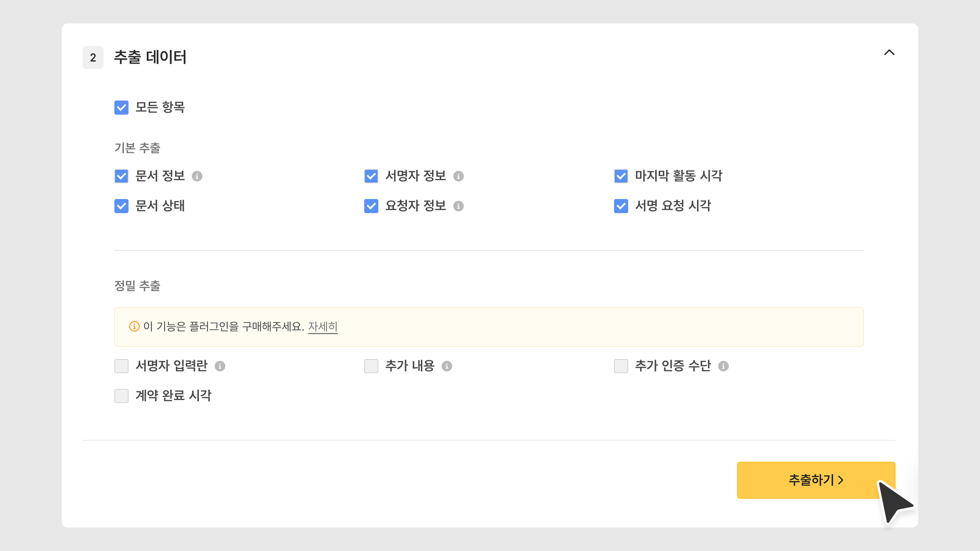The image size is (980, 551).
Task: Check the 계약 완료 시각 checkbox
Action: 121,396
